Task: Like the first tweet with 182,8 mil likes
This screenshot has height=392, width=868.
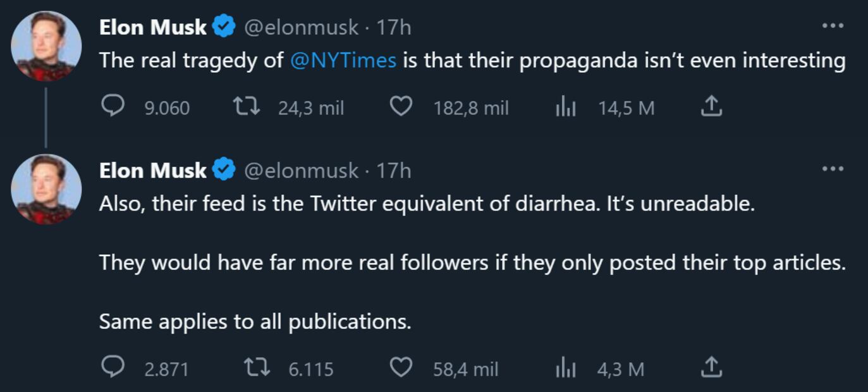Action: 400,107
